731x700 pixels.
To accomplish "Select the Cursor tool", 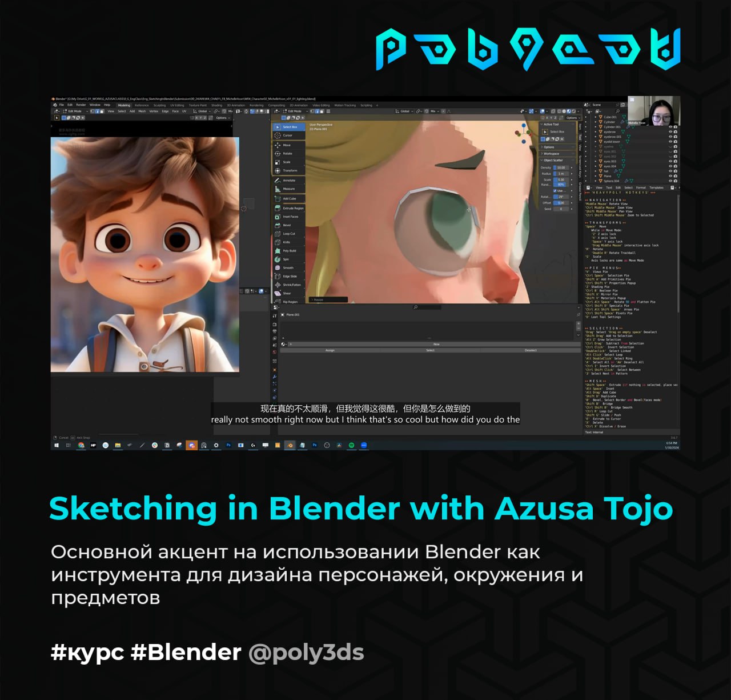I will (288, 135).
